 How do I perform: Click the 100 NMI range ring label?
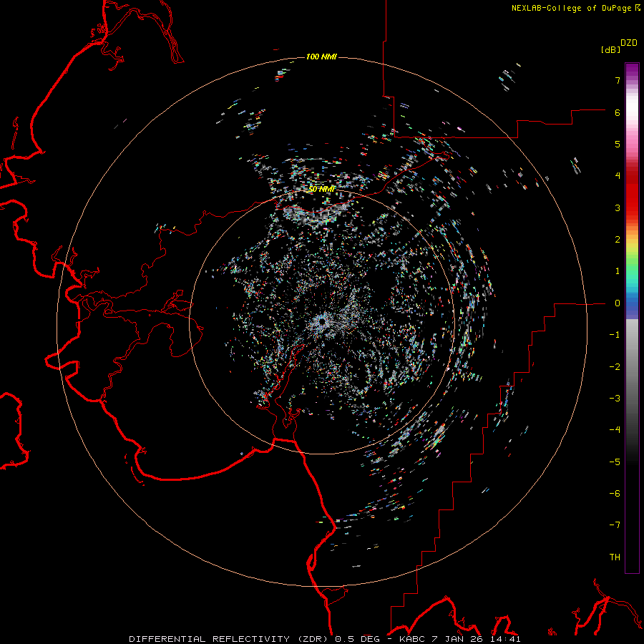[x=321, y=57]
